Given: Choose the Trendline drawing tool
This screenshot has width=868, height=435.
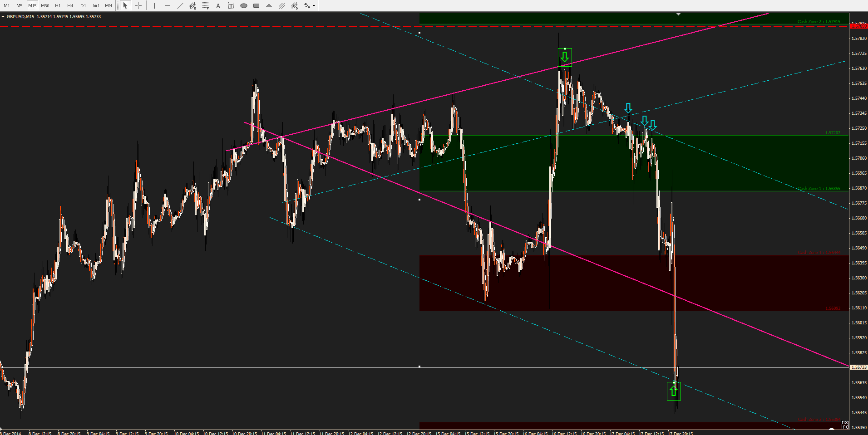Looking at the screenshot, I should click(180, 5).
